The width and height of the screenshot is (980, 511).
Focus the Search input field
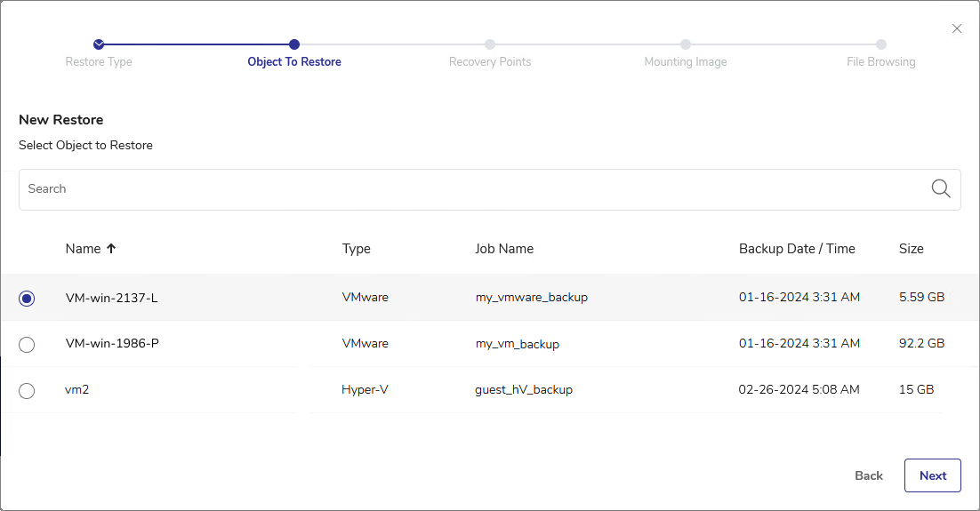point(471,189)
